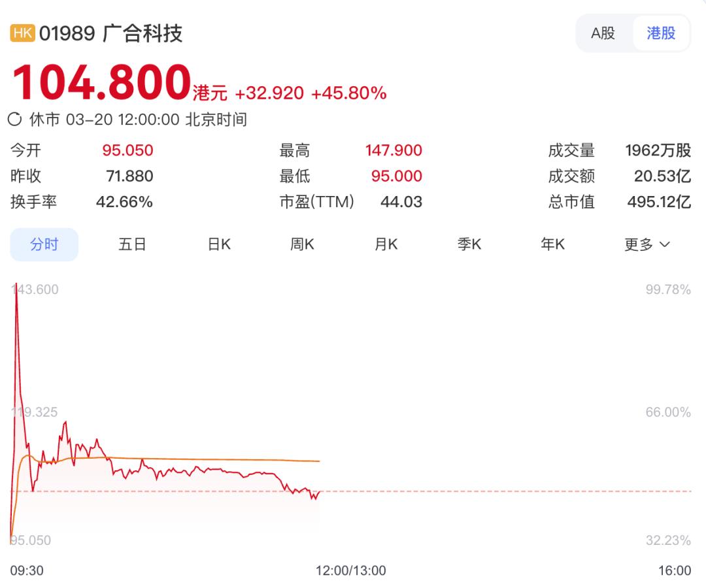Click the 总市值 495.12亿 value
The width and height of the screenshot is (706, 588).
click(x=658, y=202)
